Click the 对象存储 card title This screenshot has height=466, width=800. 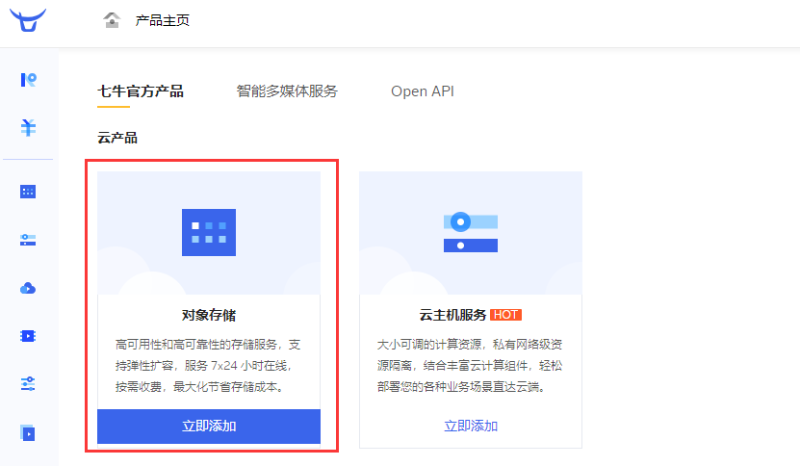tap(209, 315)
